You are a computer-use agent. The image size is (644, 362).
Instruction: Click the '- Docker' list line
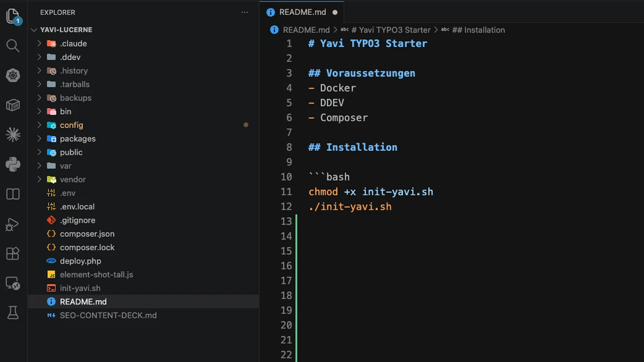(332, 88)
